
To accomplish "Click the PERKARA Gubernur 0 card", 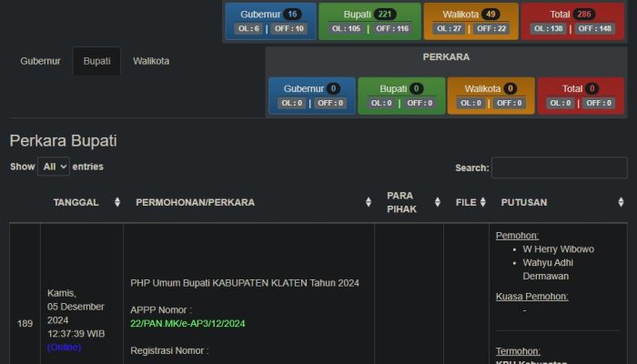I will click(312, 96).
